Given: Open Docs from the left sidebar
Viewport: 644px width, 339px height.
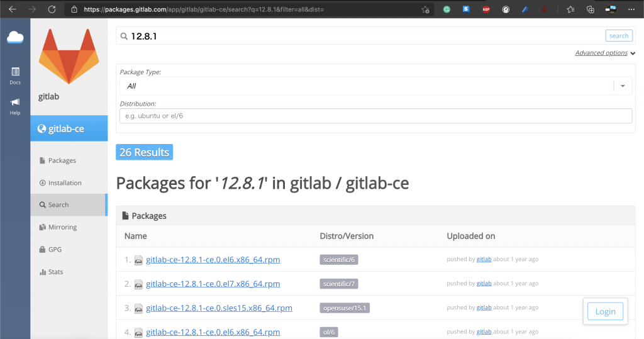Looking at the screenshot, I should tap(15, 75).
